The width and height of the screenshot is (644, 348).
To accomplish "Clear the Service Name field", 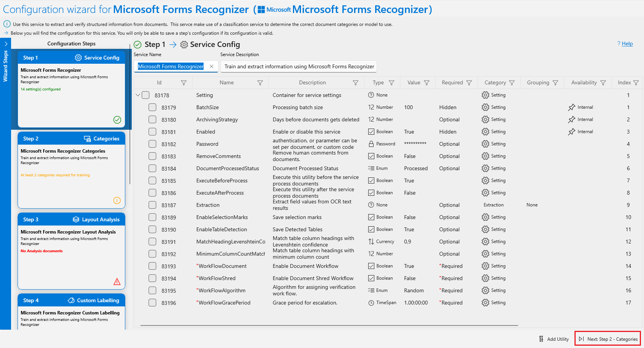I will click(212, 66).
